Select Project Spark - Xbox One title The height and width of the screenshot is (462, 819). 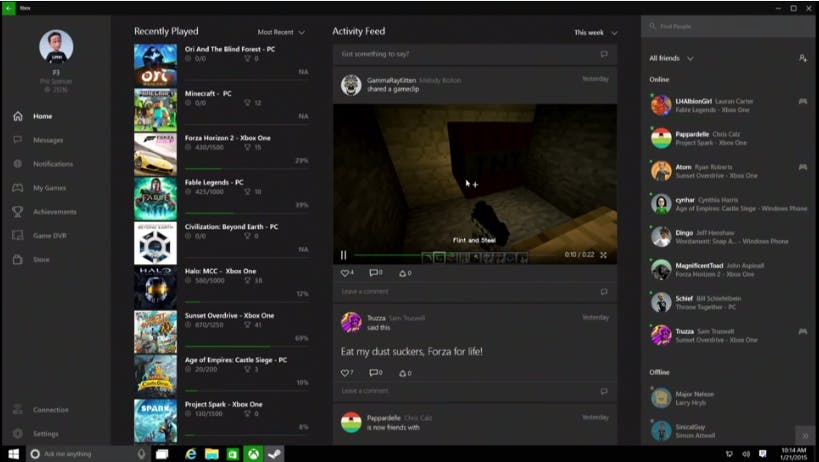click(x=224, y=405)
